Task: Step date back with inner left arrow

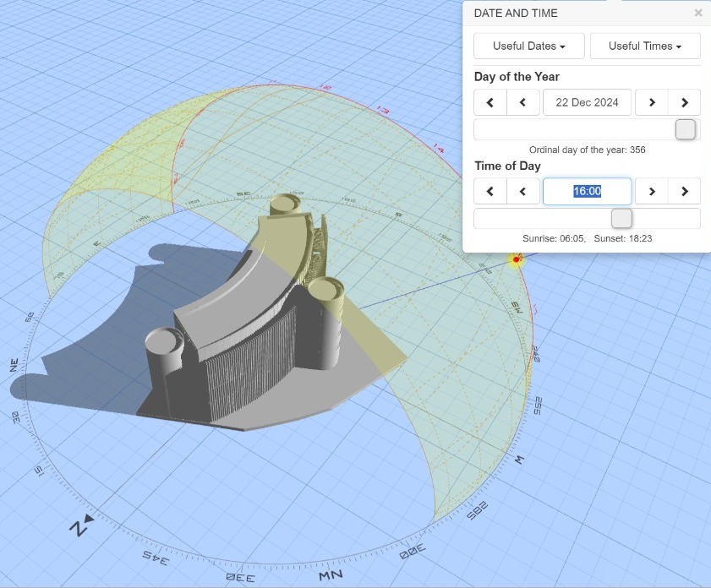Action: pyautogui.click(x=523, y=102)
